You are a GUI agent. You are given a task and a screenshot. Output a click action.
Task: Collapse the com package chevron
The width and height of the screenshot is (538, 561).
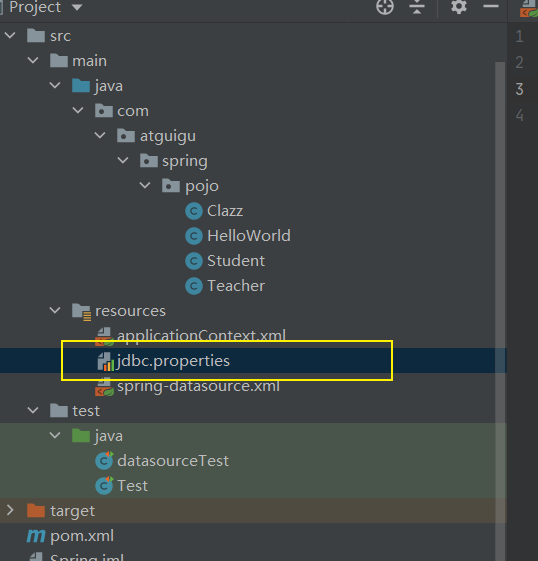click(x=78, y=111)
